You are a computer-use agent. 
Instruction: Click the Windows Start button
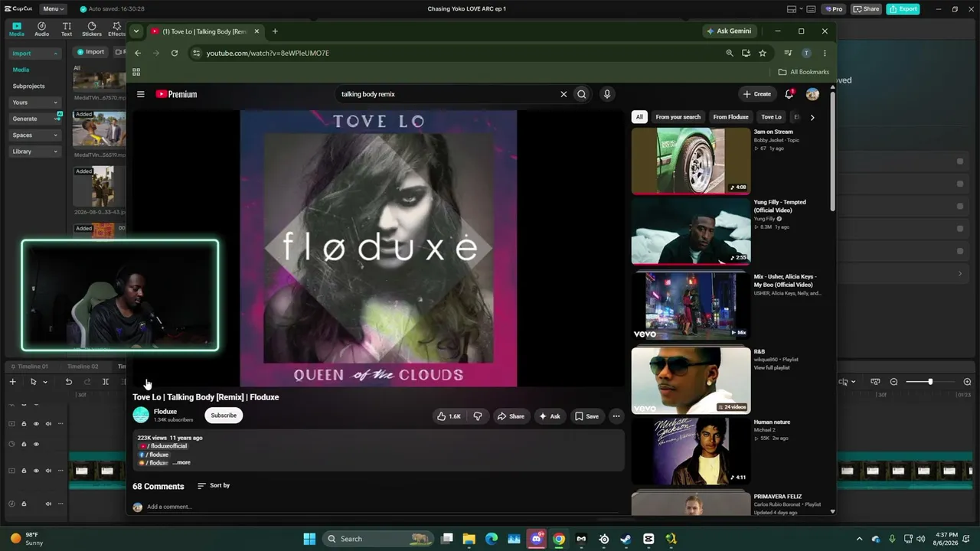click(x=309, y=539)
